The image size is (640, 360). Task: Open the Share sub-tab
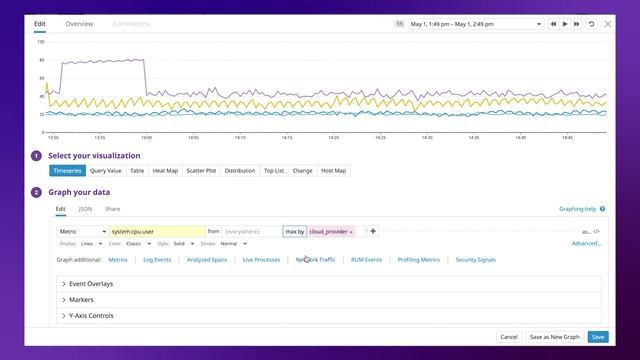click(112, 209)
